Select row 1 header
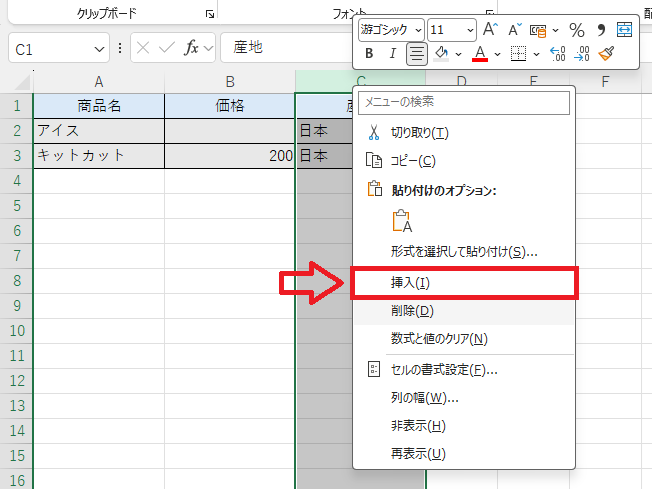The height and width of the screenshot is (489, 652). [x=17, y=106]
